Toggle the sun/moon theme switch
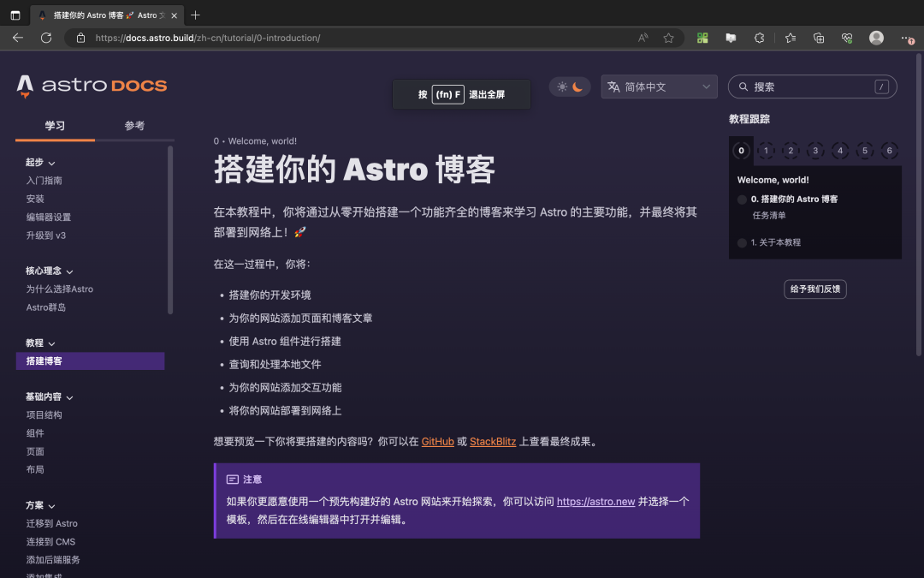 [x=570, y=88]
